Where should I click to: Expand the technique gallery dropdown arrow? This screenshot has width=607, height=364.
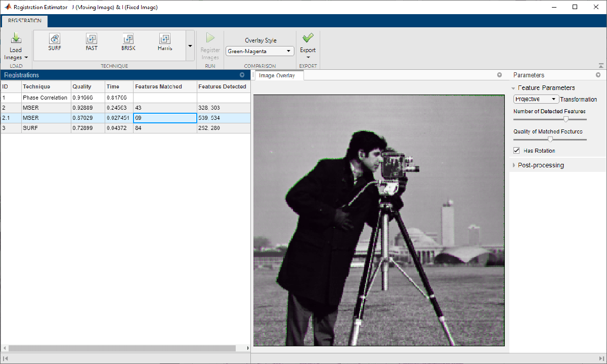[190, 45]
